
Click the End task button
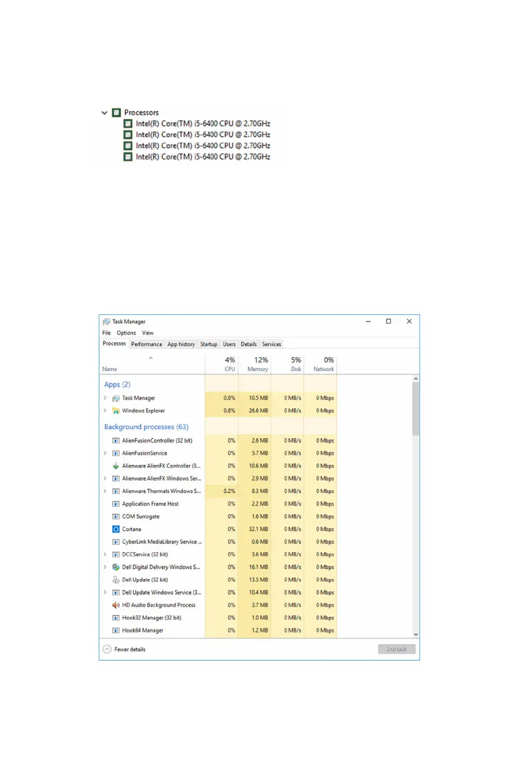(396, 649)
